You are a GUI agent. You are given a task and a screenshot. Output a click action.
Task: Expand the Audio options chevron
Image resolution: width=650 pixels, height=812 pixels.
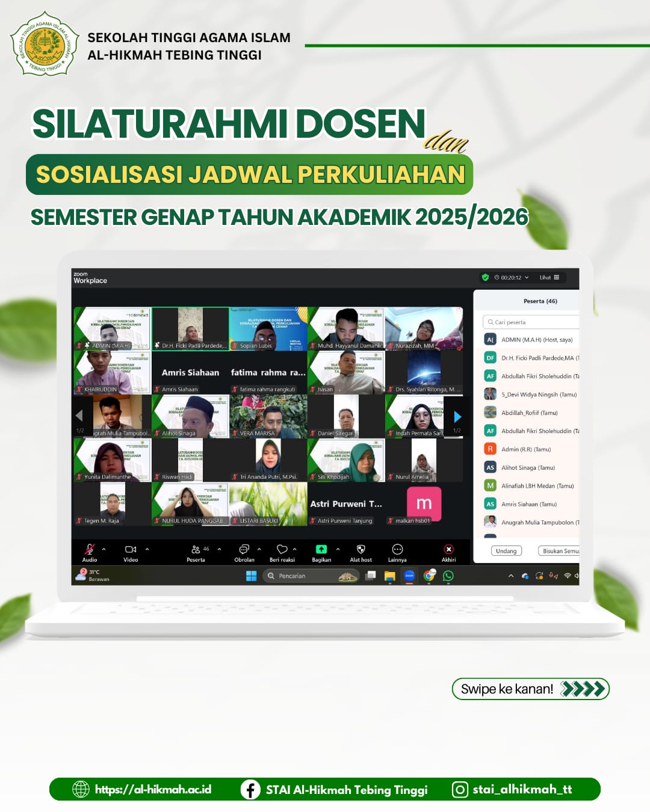pos(105,549)
